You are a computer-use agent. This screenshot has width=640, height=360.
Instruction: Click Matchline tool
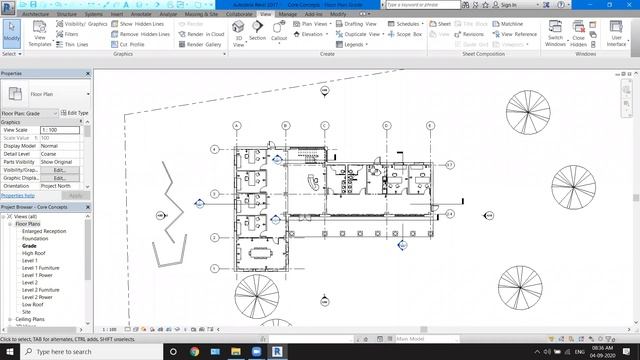pos(508,24)
